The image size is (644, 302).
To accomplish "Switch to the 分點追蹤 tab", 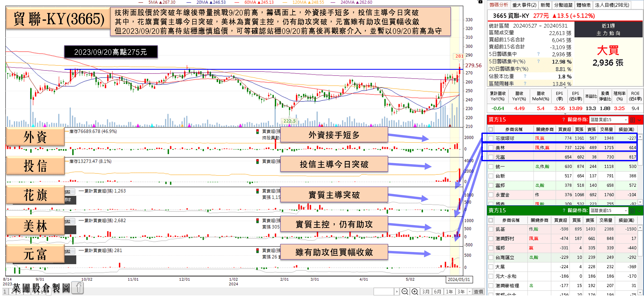I will 563,5.
